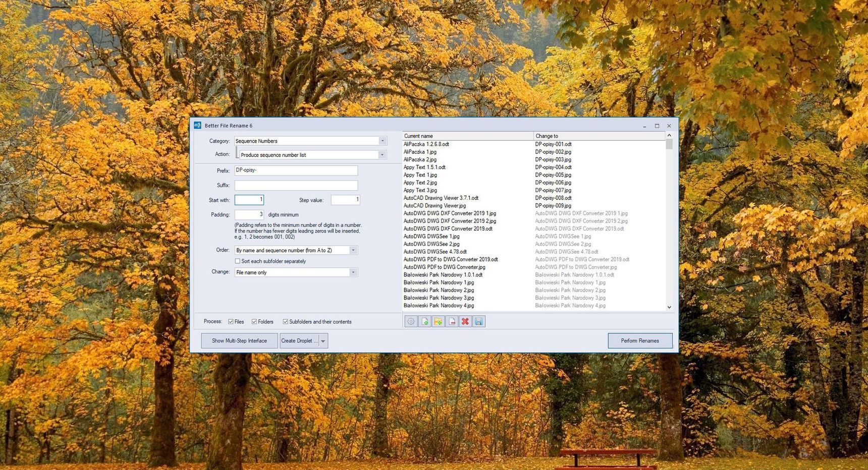Click new name DP-opisy-001.odt
The width and height of the screenshot is (868, 470).
[x=553, y=144]
